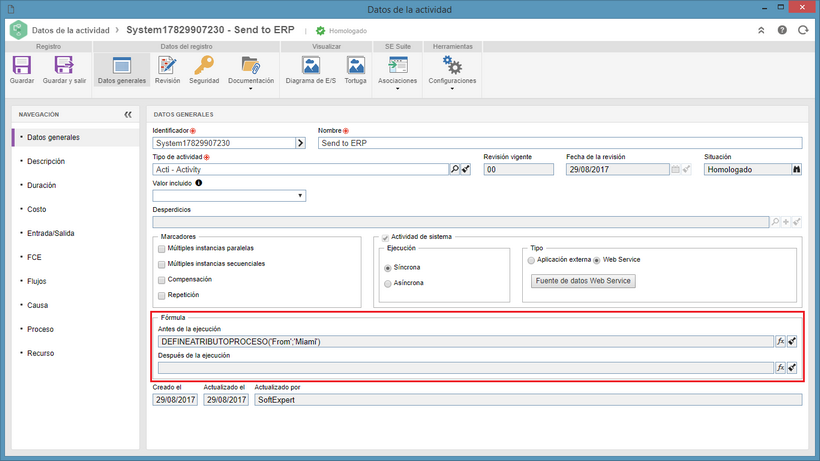Image resolution: width=820 pixels, height=461 pixels.
Task: Select Datos generales in navigation panel
Action: pos(76,137)
